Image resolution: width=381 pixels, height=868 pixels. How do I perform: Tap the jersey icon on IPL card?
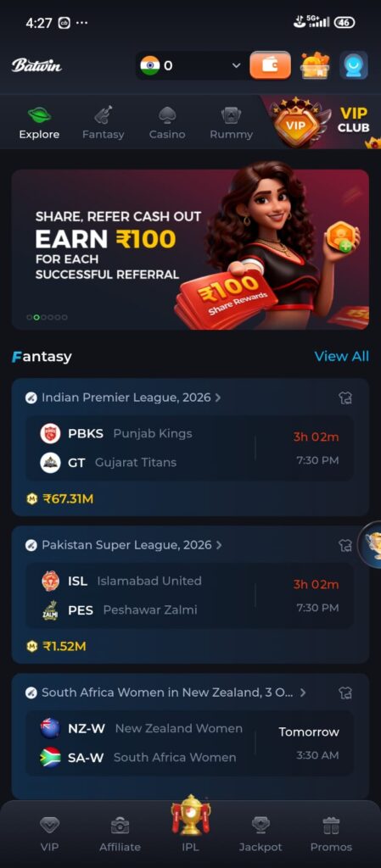pos(345,398)
